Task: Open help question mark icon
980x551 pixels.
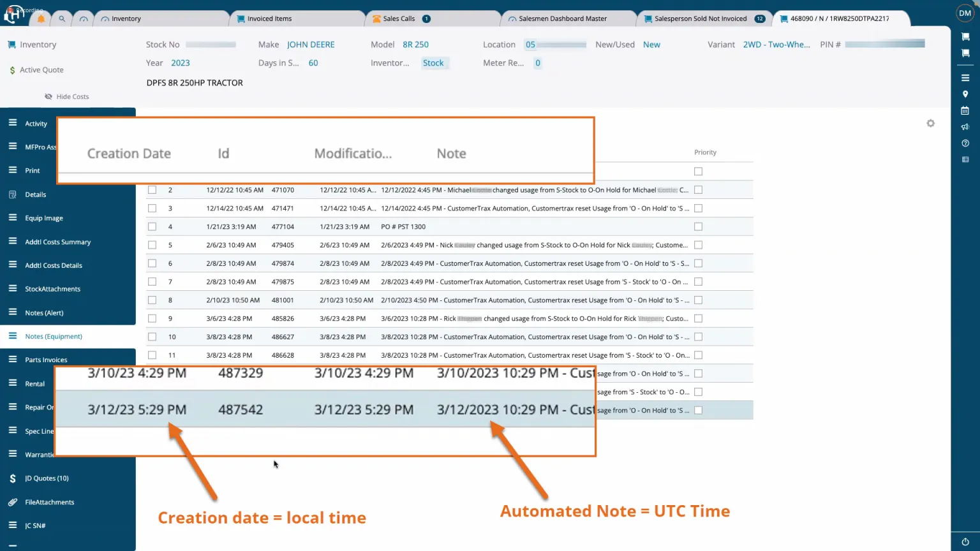Action: [x=965, y=143]
